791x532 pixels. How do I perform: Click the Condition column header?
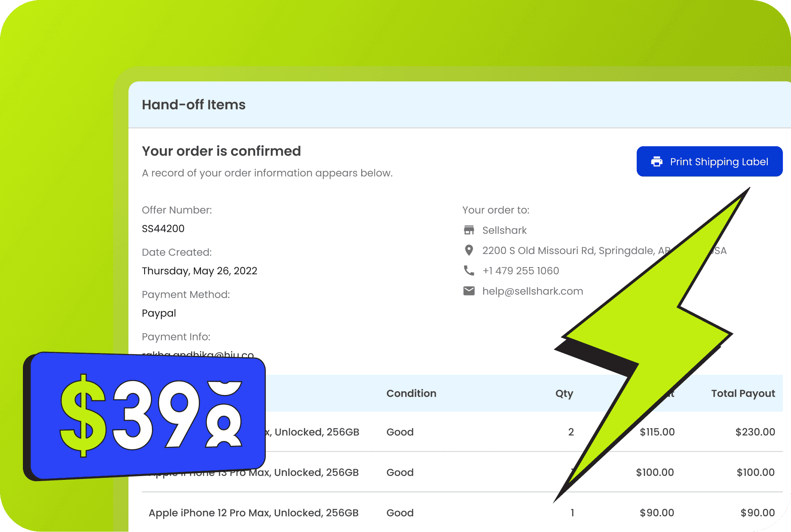(x=411, y=393)
